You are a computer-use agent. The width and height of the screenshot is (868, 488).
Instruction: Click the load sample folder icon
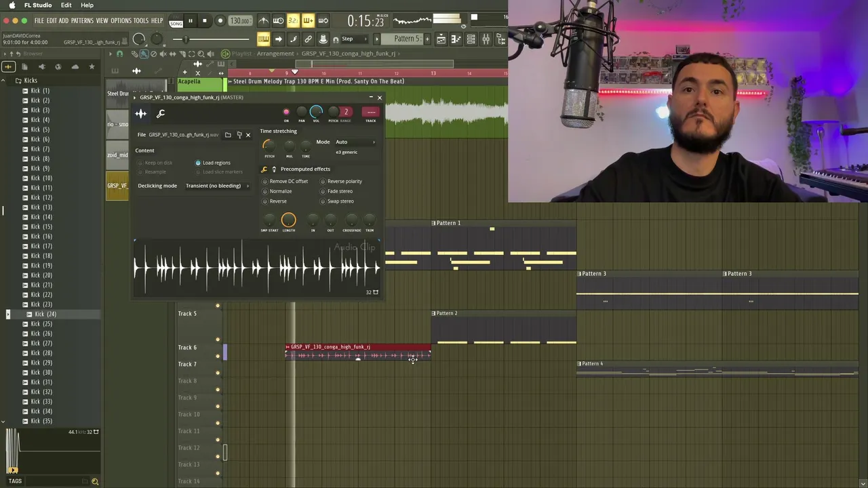[228, 135]
